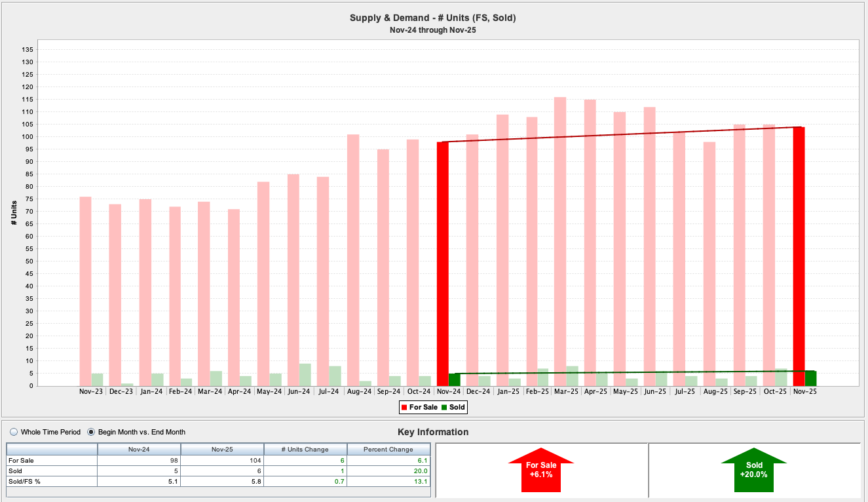This screenshot has height=502, width=868.
Task: Click the Nov-25 table column header
Action: 222,449
